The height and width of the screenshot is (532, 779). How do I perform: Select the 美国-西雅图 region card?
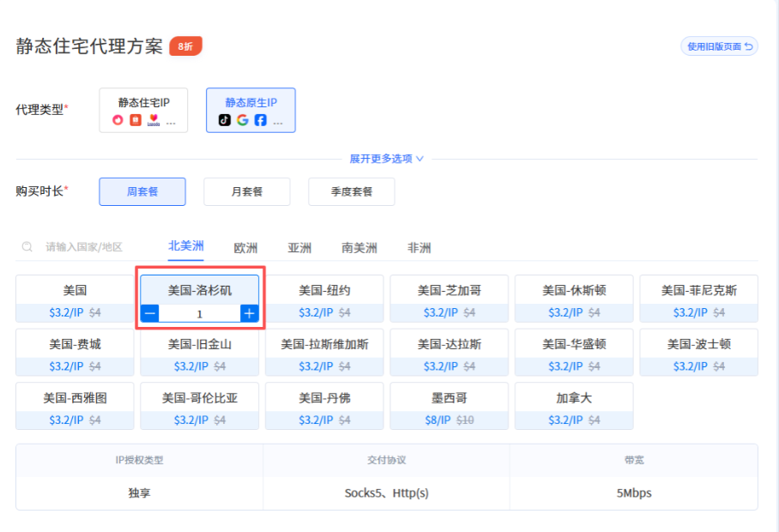(x=75, y=406)
